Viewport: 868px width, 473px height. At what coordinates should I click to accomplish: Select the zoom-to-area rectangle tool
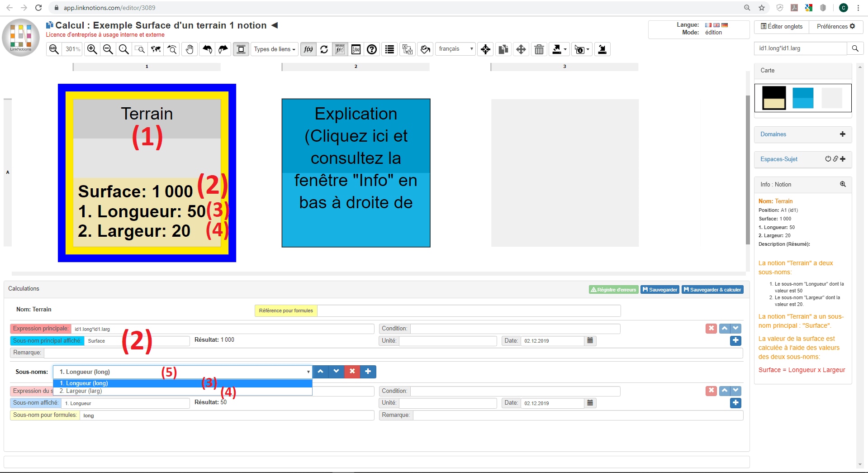[x=140, y=49]
